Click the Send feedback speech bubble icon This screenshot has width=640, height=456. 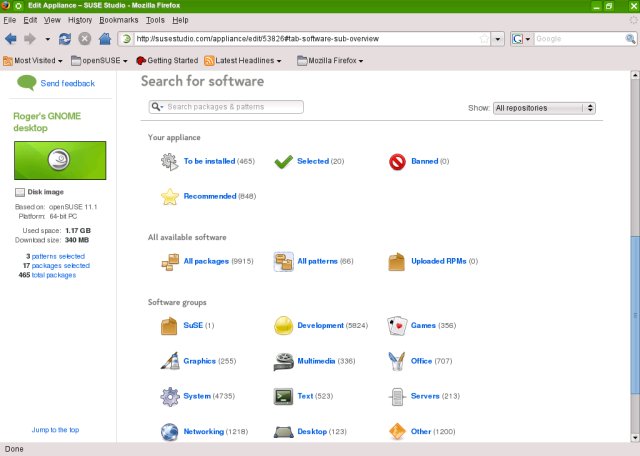coord(26,84)
